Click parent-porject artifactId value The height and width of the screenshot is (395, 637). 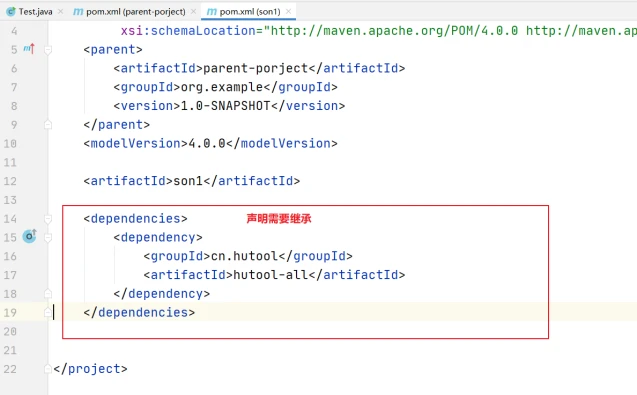pyautogui.click(x=256, y=68)
